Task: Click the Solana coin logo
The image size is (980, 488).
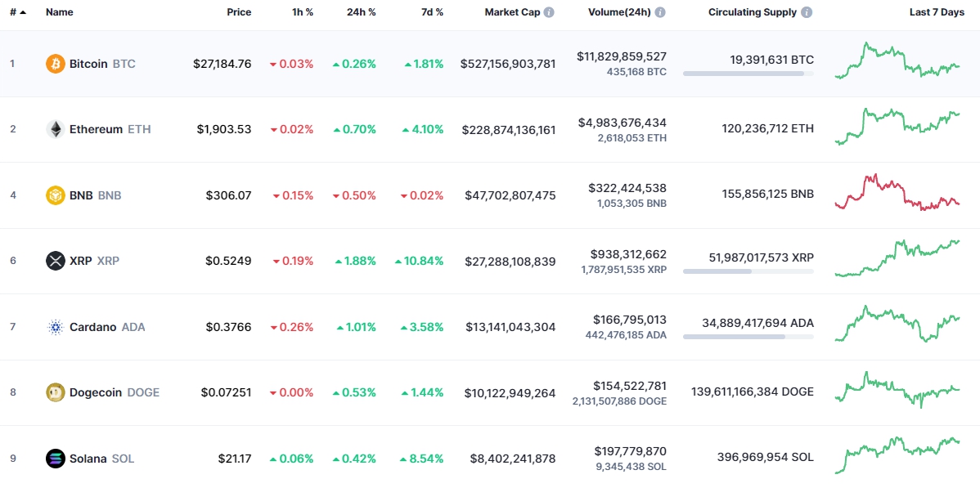Action: point(56,459)
